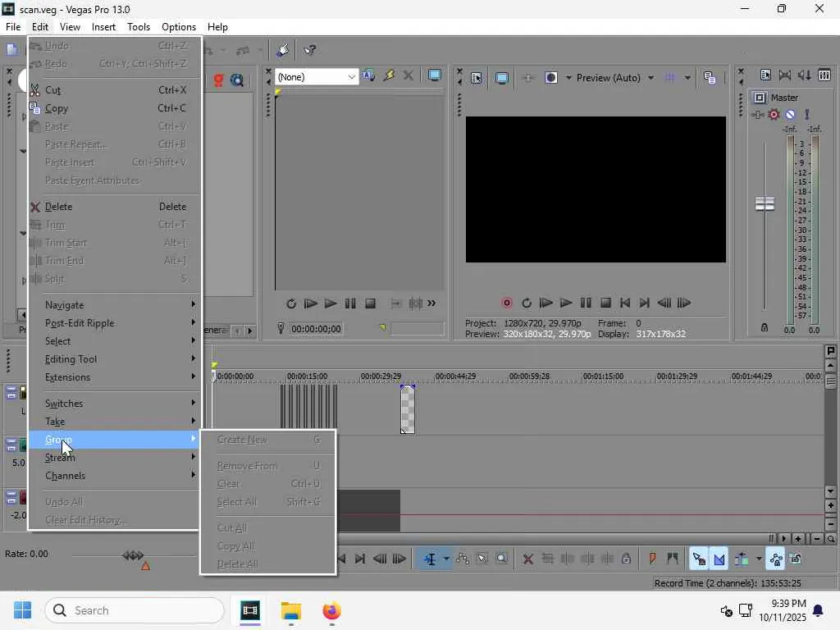Click the Split Screen View icon
The image size is (840, 630).
pyautogui.click(x=550, y=78)
